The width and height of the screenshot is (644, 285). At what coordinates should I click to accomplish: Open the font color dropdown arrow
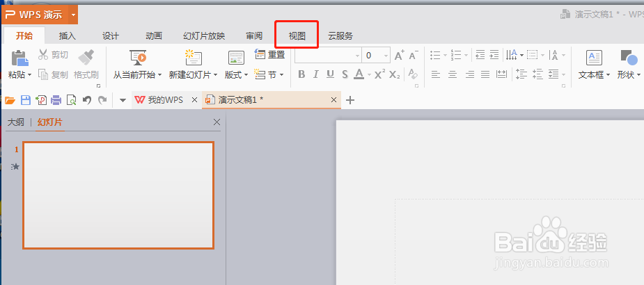coord(369,74)
